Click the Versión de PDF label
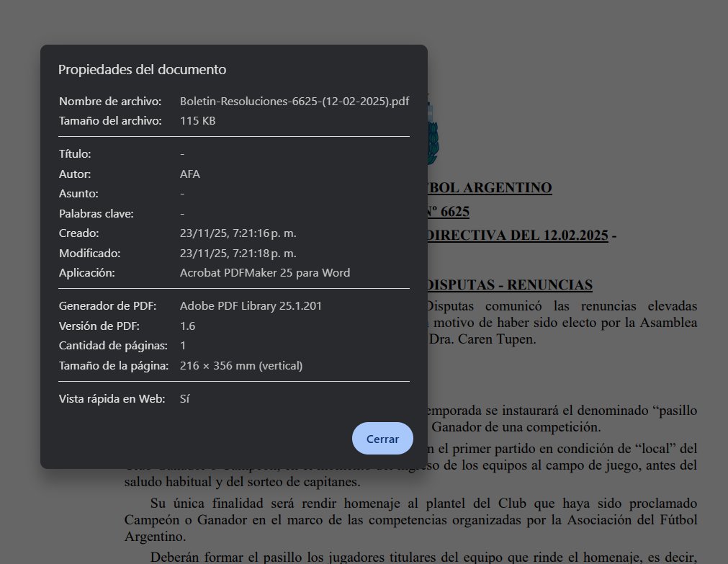Viewport: 728px width, 564px height. pos(99,326)
